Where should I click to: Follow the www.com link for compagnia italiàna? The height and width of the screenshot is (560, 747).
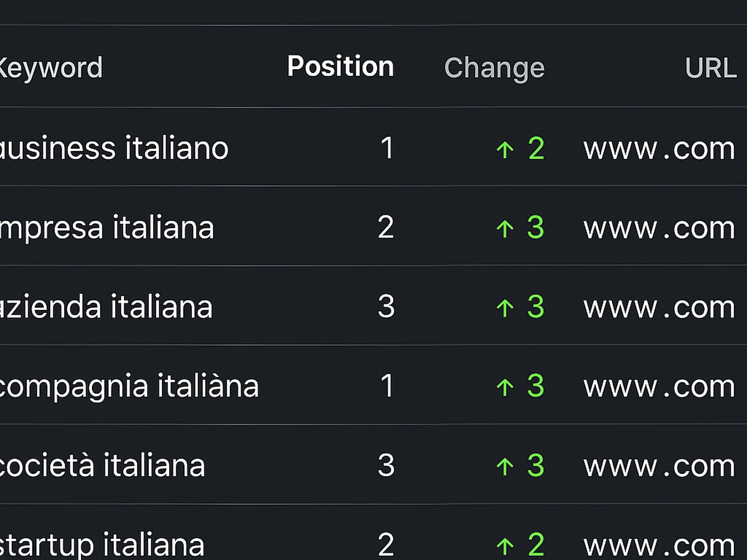(659, 387)
